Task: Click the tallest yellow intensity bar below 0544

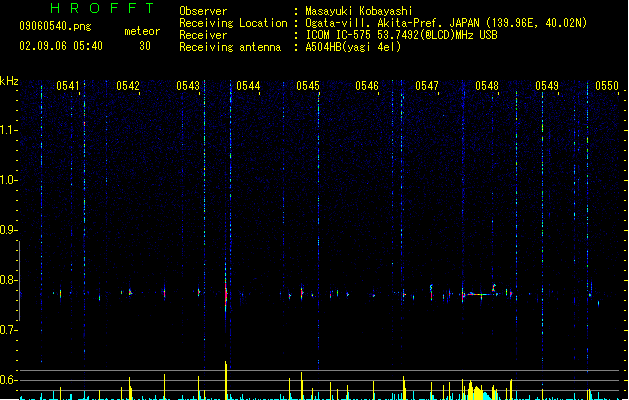Action: [226, 380]
